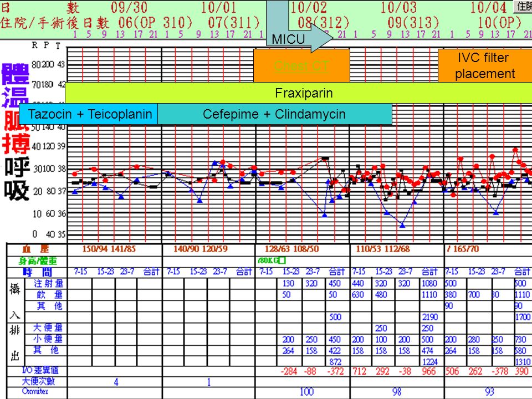This screenshot has height=399, width=532.
Task: Select the 10/02 date header
Action: pyautogui.click(x=309, y=7)
